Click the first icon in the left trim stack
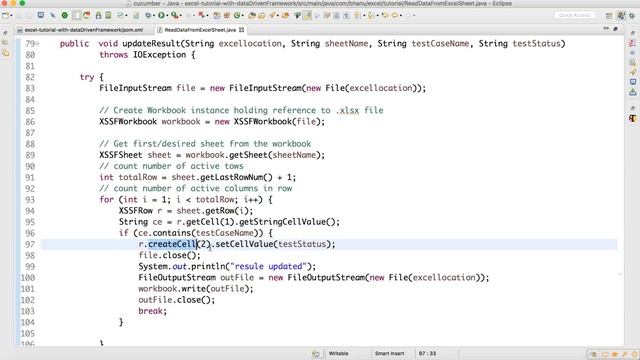Screen dimensions: 640x360 (x=5, y=33)
